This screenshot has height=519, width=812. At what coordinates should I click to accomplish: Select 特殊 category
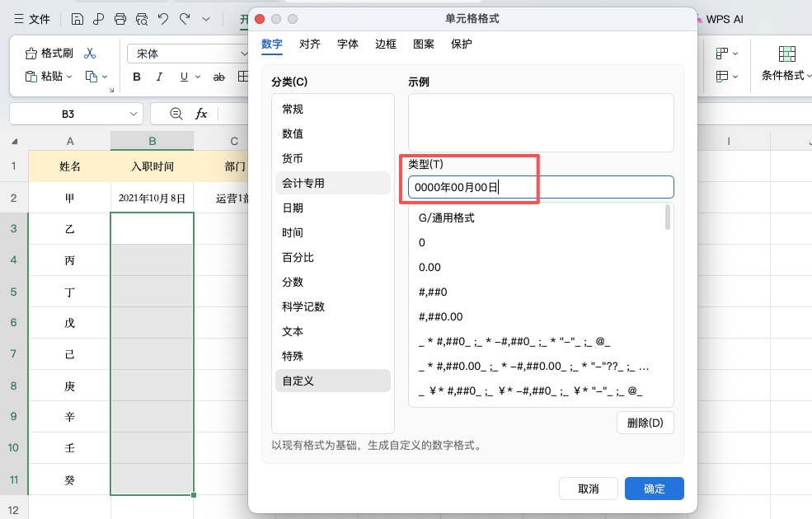(x=333, y=356)
